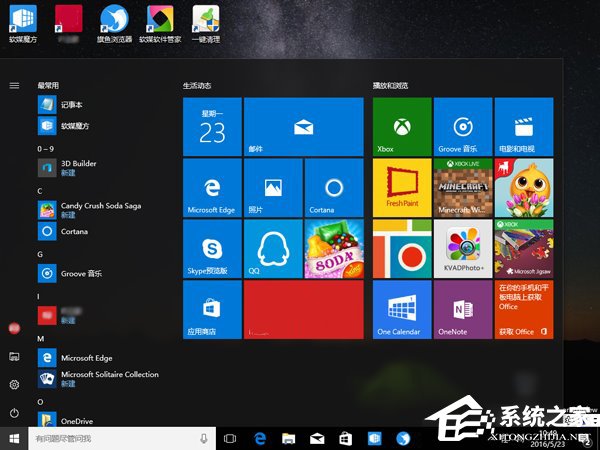Screen dimensions: 600x450
Task: Click the OneNote tile
Action: pyautogui.click(x=463, y=309)
